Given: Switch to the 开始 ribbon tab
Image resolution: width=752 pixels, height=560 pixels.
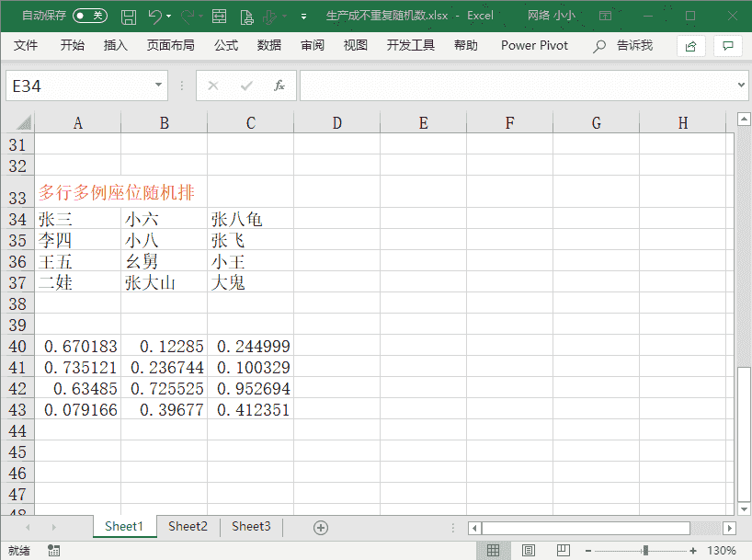Looking at the screenshot, I should click(x=73, y=46).
